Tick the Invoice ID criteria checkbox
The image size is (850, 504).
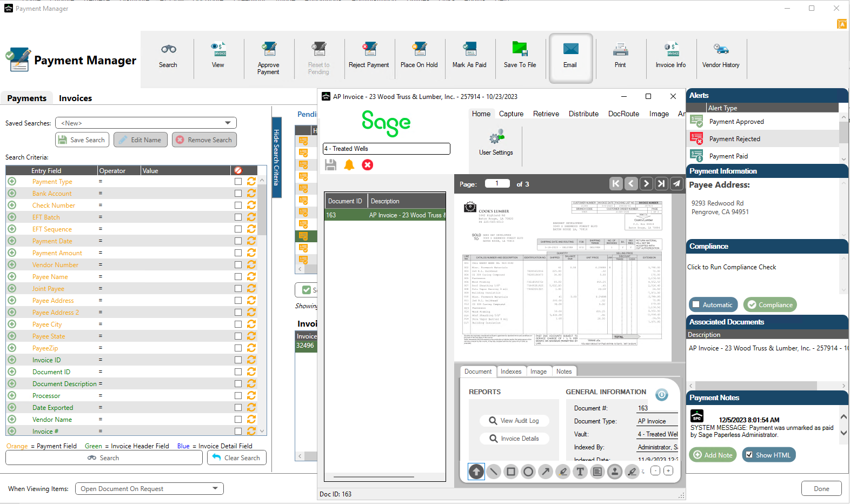pos(238,360)
